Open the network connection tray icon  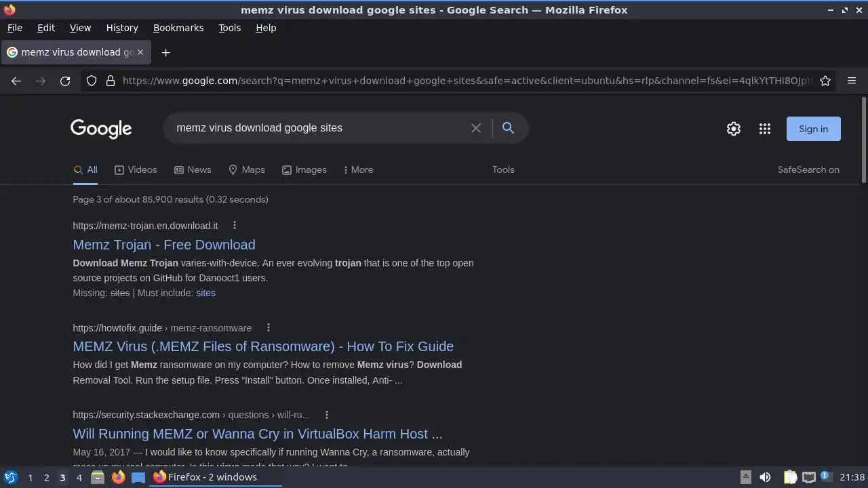point(808,477)
